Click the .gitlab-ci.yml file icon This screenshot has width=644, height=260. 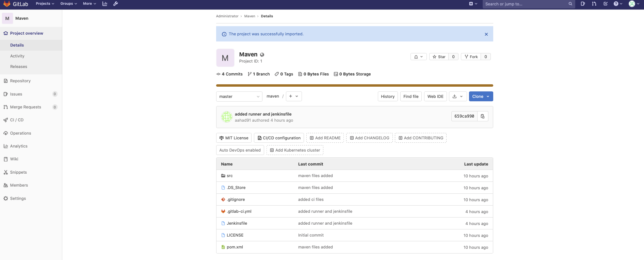click(x=223, y=211)
